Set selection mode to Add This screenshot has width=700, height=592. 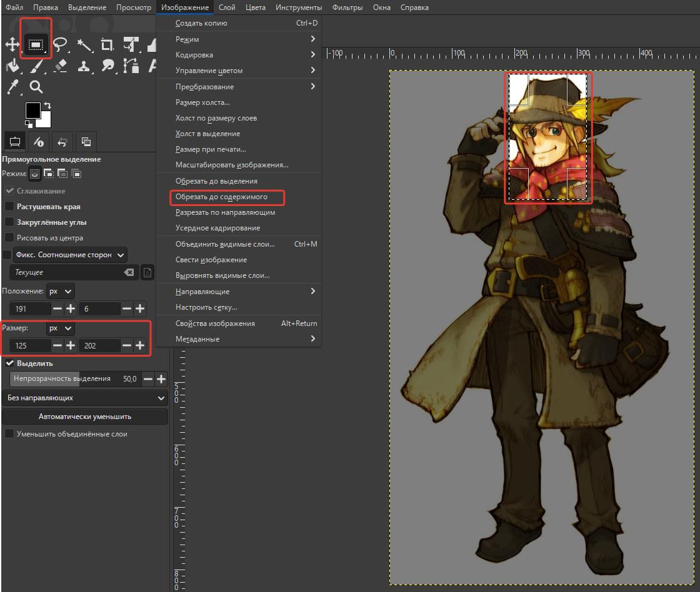click(48, 174)
